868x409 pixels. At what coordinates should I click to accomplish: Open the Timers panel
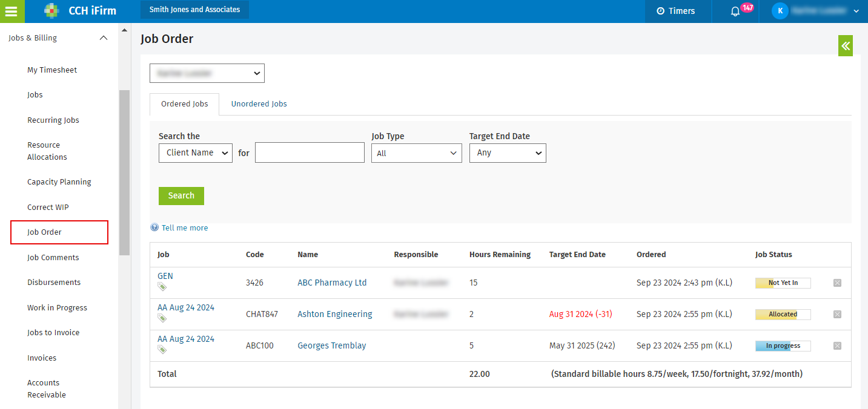pyautogui.click(x=677, y=11)
